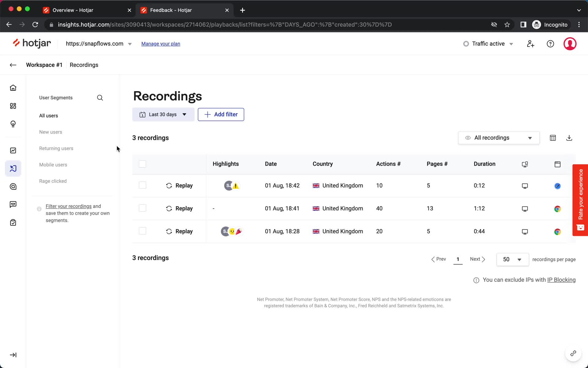The image size is (588, 368).
Task: Toggle the select all recordings checkbox
Action: pyautogui.click(x=143, y=164)
